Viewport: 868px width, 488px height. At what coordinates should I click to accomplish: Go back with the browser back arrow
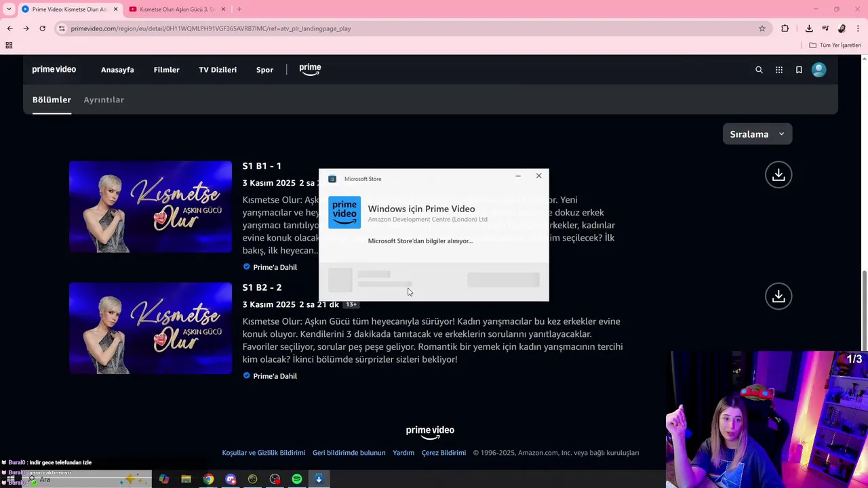[9, 28]
